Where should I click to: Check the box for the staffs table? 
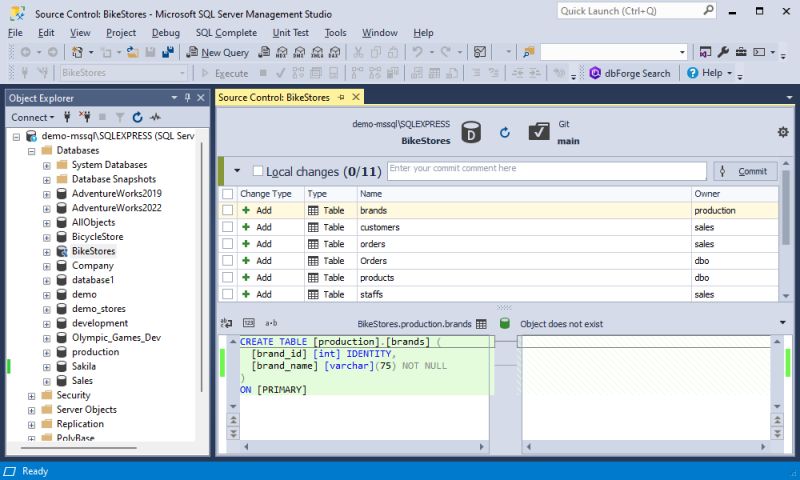click(228, 294)
